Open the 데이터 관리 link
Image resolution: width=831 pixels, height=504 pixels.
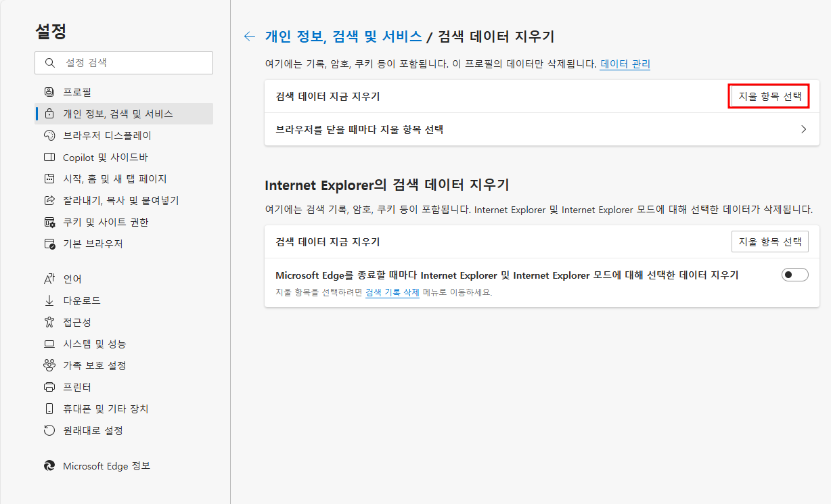pos(625,64)
